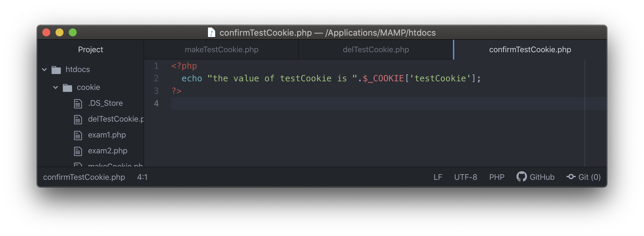The image size is (644, 236).
Task: Click the 4:1 cursor position indicator
Action: [x=142, y=177]
